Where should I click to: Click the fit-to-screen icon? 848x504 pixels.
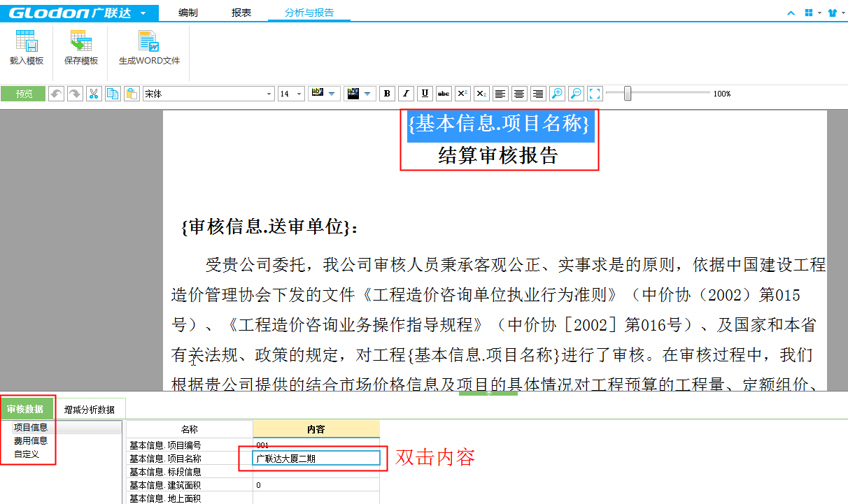click(x=595, y=94)
